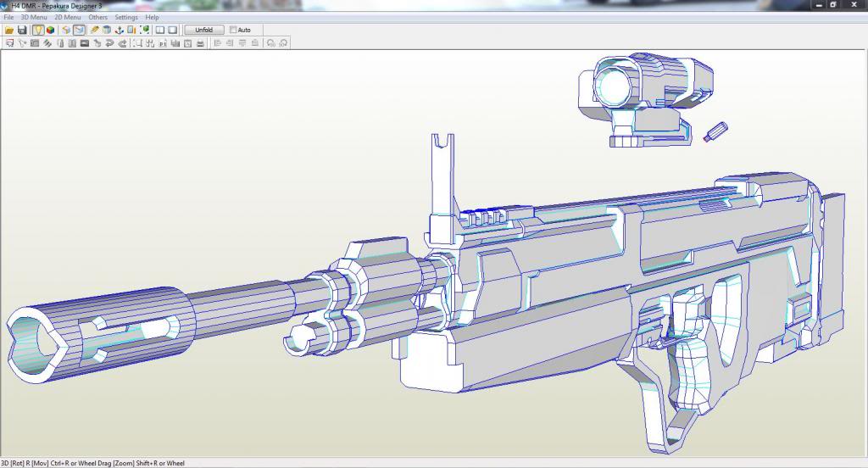Click the double curved arrow icon
Image resolution: width=868 pixels, height=468 pixels.
pos(109,43)
